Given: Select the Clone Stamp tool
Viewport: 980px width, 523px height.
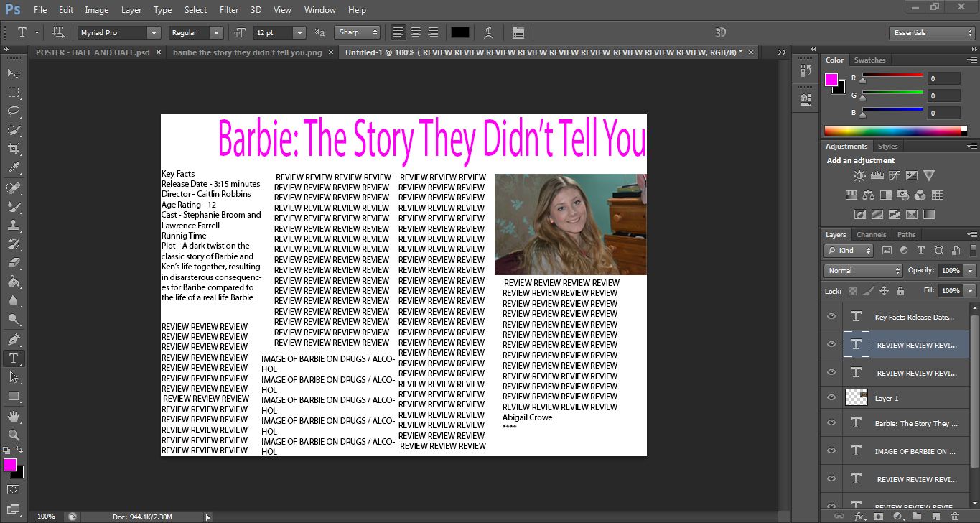Looking at the screenshot, I should tap(14, 225).
